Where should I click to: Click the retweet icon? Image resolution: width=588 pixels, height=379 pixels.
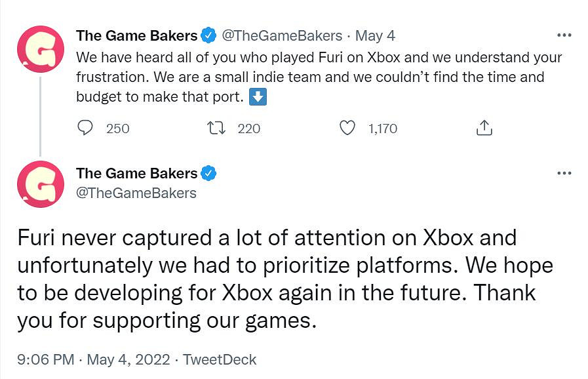click(x=216, y=128)
